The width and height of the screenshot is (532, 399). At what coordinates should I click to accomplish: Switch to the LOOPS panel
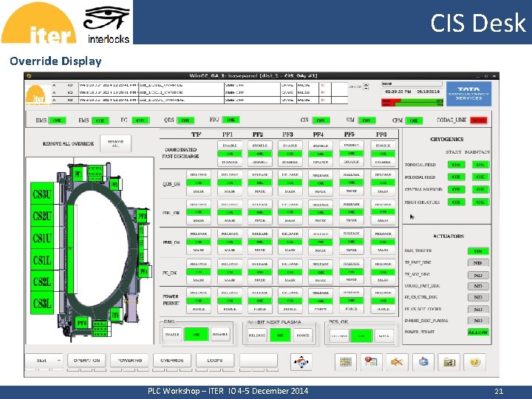pyautogui.click(x=215, y=361)
